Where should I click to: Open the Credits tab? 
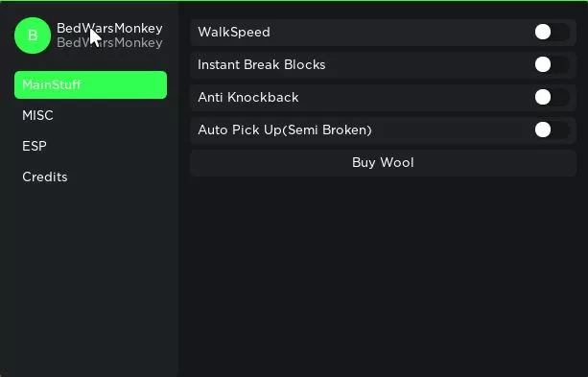(45, 177)
